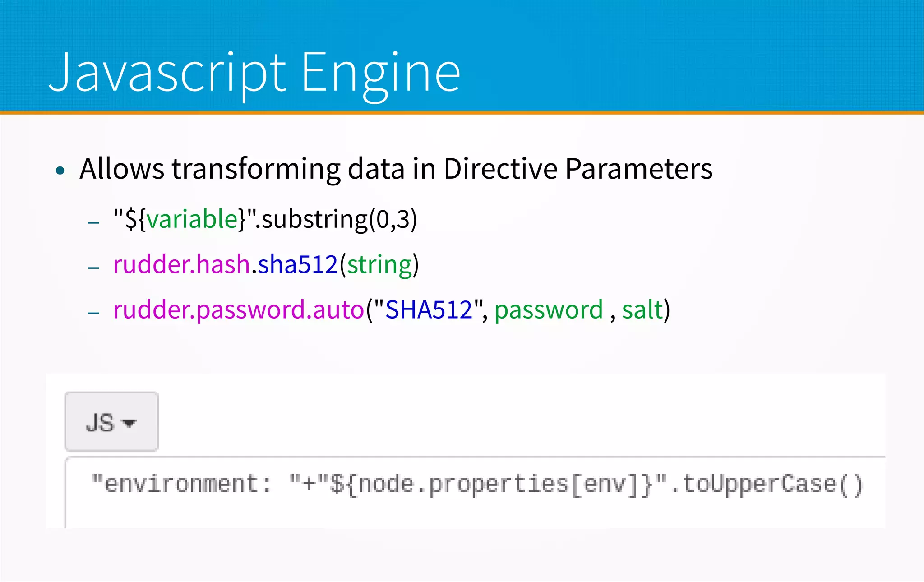Click the environment JavaScript expression input field
Image resolution: width=924 pixels, height=582 pixels.
pos(475,492)
